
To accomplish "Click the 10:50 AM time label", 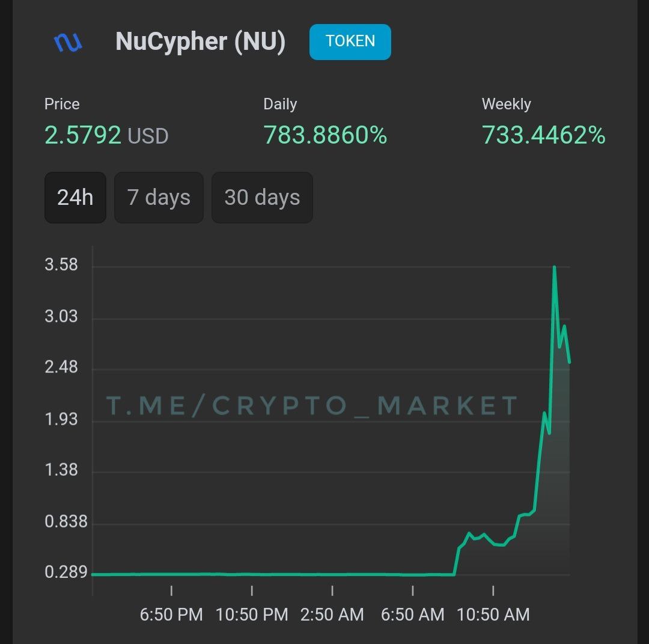I will pyautogui.click(x=493, y=615).
